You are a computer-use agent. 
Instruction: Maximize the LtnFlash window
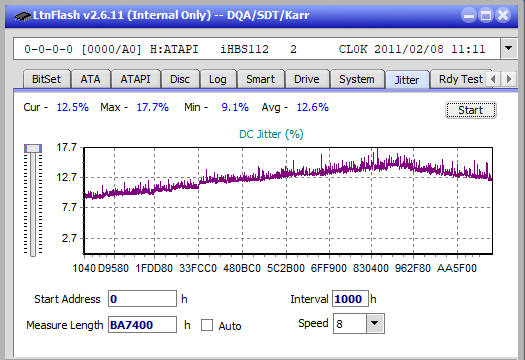tap(486, 15)
